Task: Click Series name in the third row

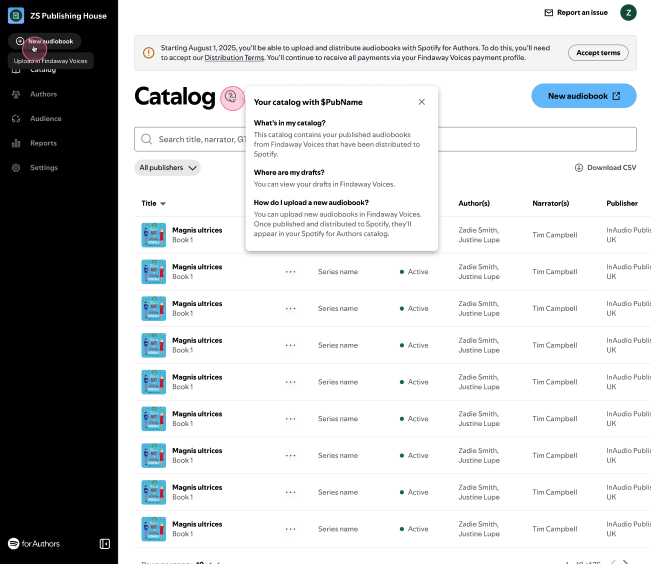Action: [x=338, y=309]
